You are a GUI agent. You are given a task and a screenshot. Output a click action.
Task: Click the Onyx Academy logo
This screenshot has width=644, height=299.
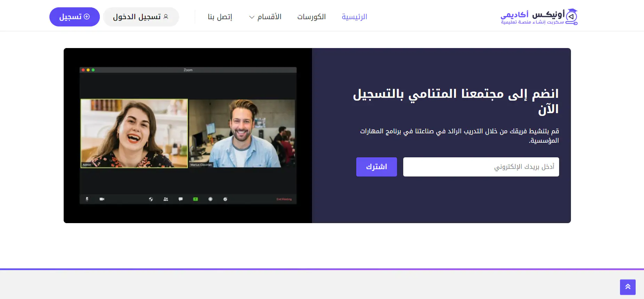click(539, 17)
